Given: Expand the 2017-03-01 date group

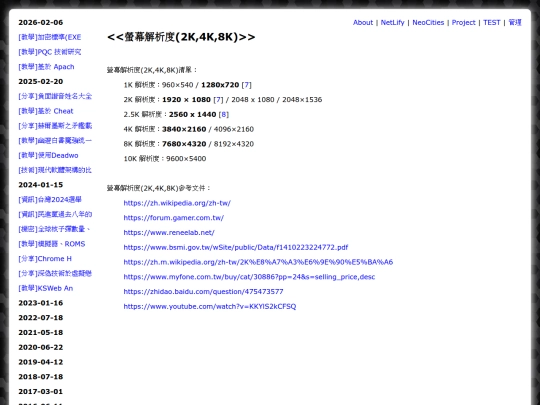Looking at the screenshot, I should coord(41,392).
